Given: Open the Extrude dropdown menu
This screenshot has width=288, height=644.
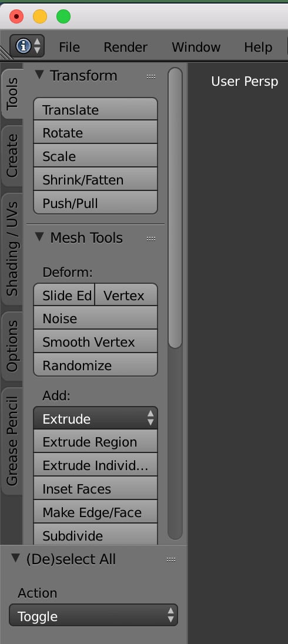Looking at the screenshot, I should click(95, 418).
